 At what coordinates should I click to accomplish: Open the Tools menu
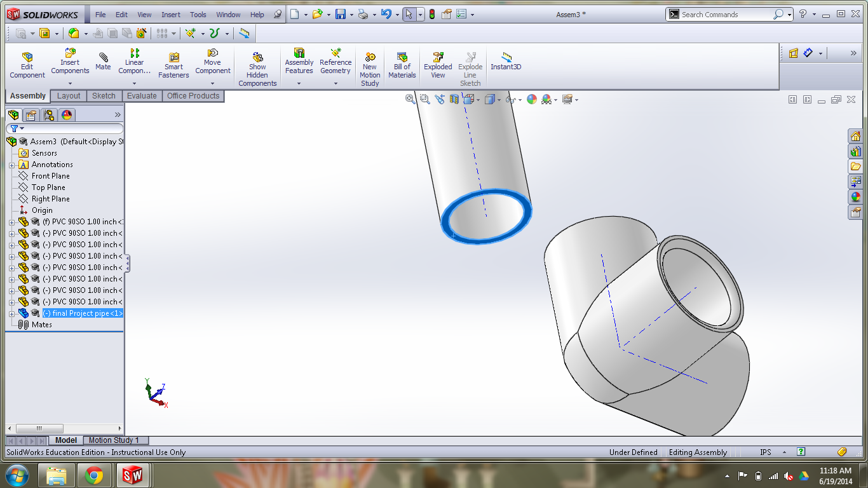pyautogui.click(x=198, y=14)
